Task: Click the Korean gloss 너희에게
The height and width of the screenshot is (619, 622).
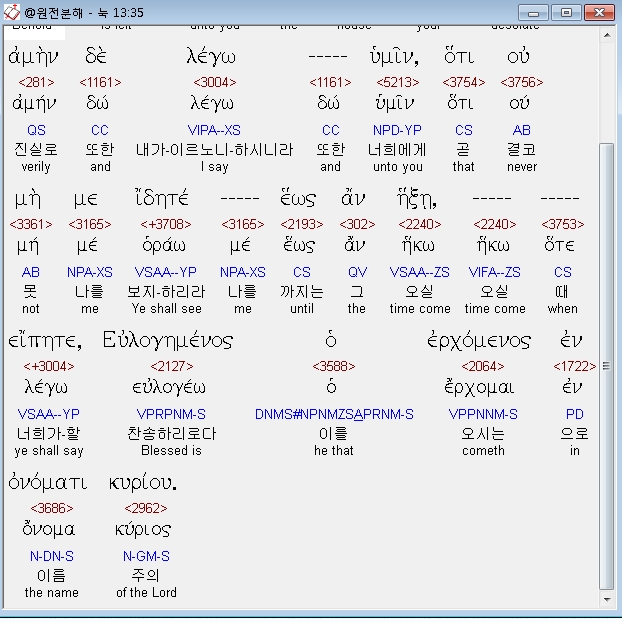Action: click(397, 150)
